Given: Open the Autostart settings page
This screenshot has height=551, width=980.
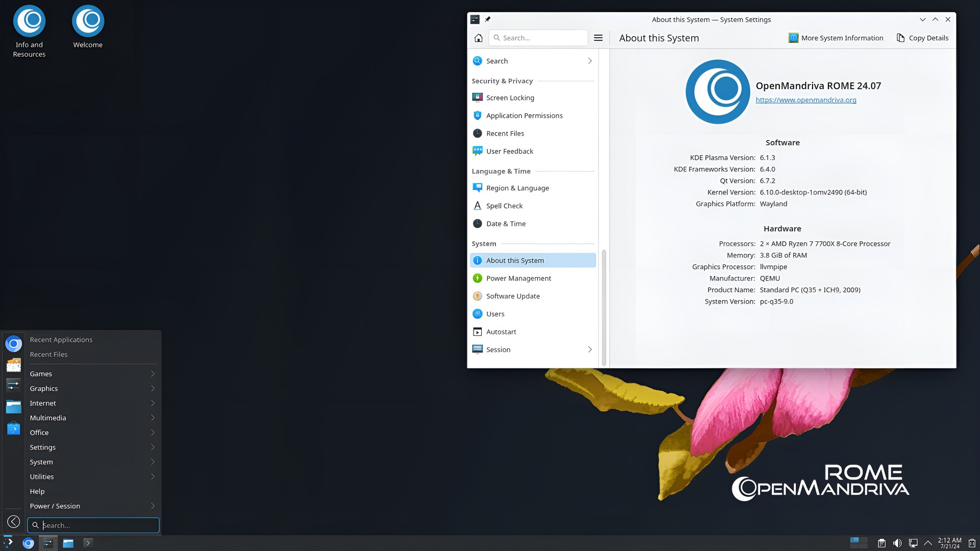Looking at the screenshot, I should [x=501, y=332].
